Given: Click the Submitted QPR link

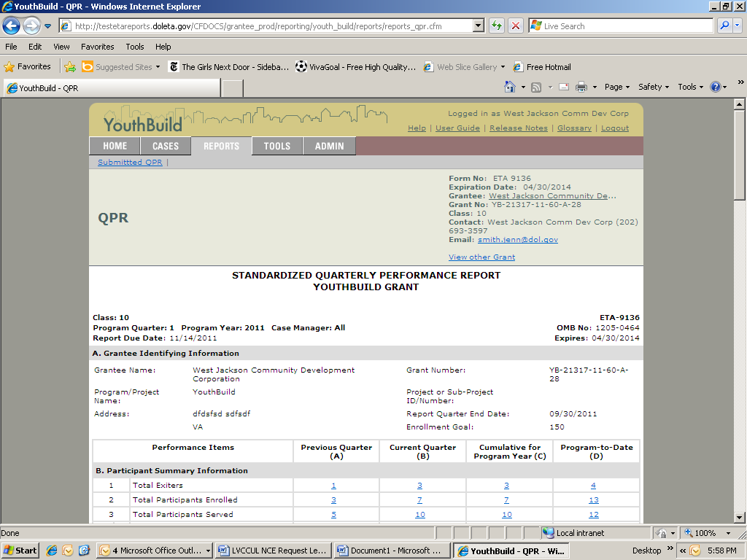Looking at the screenshot, I should coord(130,163).
